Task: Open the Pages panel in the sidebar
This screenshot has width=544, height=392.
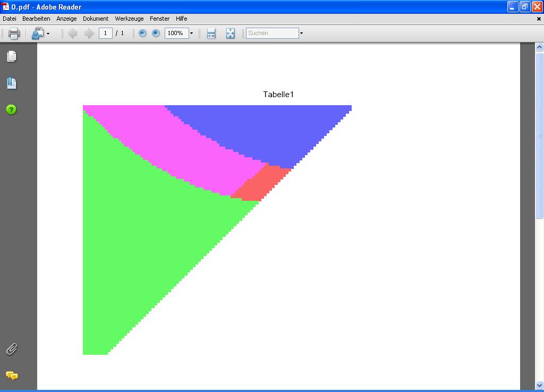Action: (x=11, y=57)
